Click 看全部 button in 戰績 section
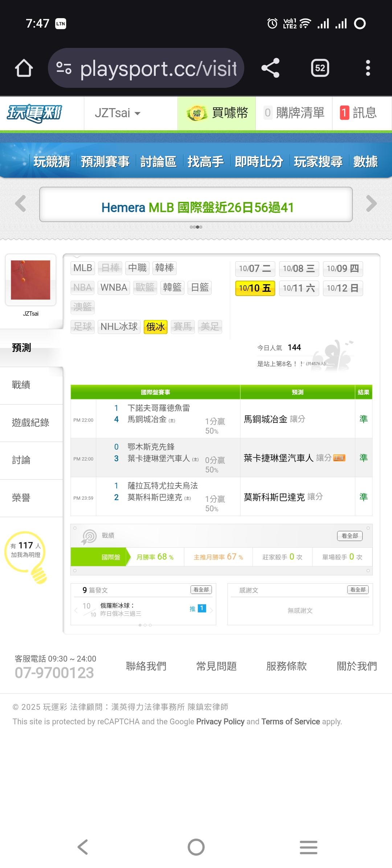392x868 pixels. coord(350,536)
